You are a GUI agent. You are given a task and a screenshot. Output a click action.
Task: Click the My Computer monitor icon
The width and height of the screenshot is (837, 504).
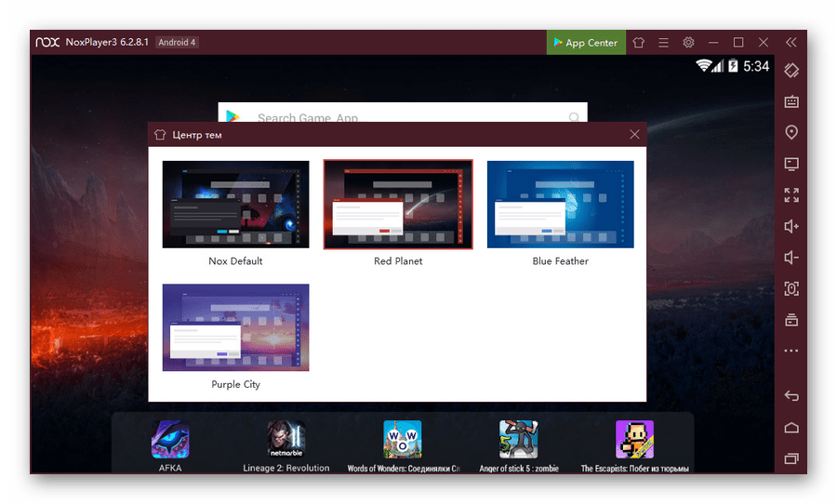click(791, 164)
